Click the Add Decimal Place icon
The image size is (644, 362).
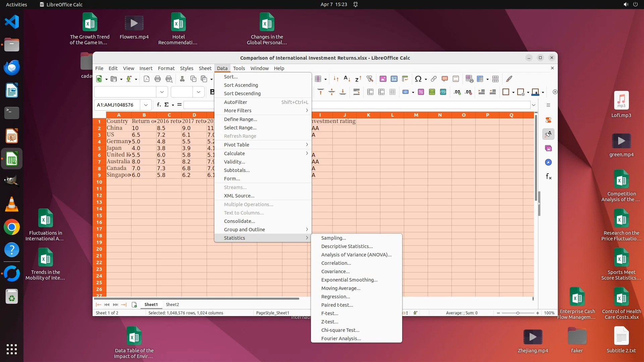point(457,92)
